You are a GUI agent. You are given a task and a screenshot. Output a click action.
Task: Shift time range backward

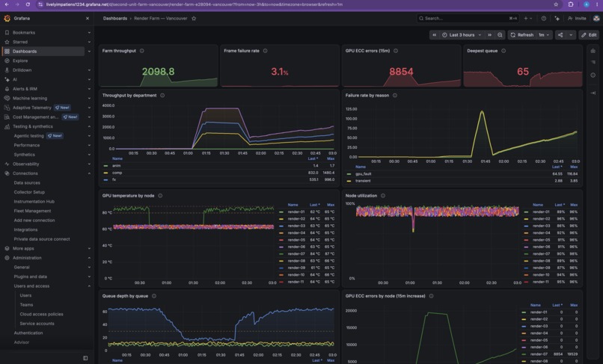pyautogui.click(x=434, y=35)
